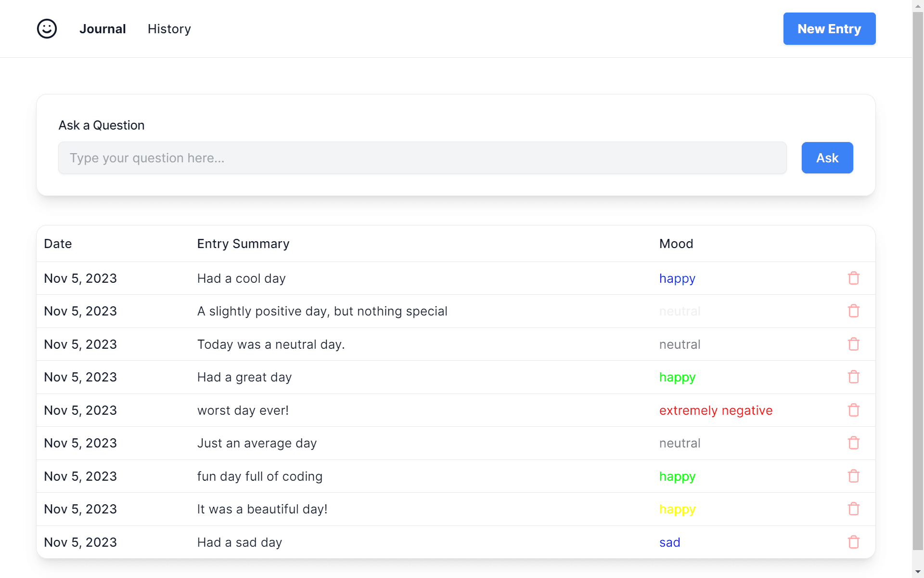
Task: Click the smiley face logo icon
Action: (47, 29)
